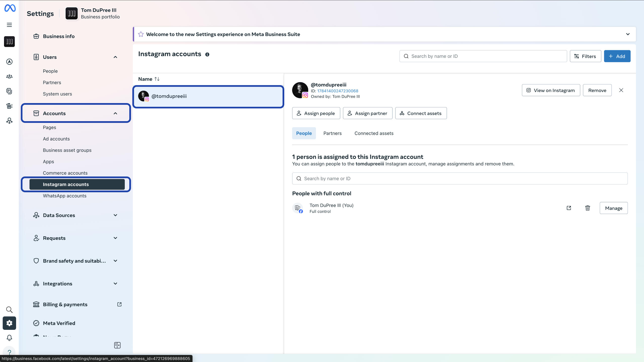644x362 pixels.
Task: Expand the Requests section
Action: (115, 238)
